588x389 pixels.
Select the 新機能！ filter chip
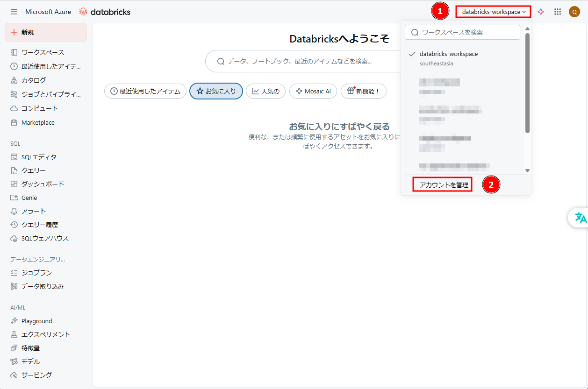(364, 91)
